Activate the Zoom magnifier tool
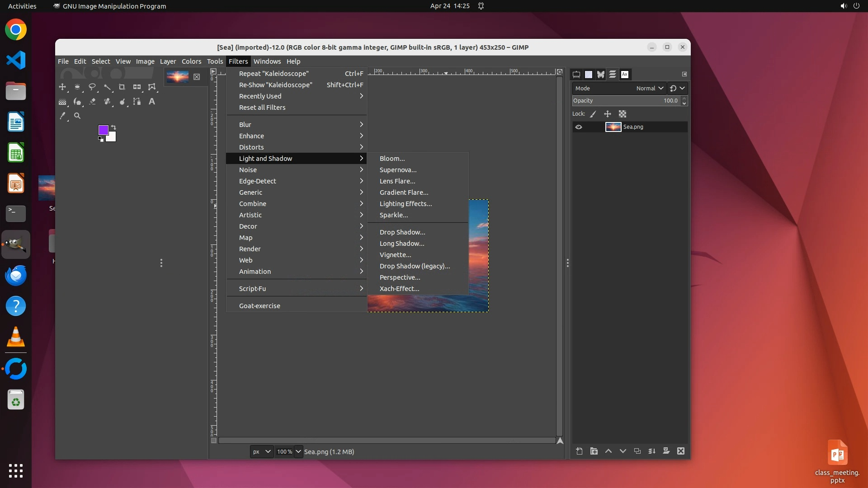868x488 pixels. coord(77,116)
